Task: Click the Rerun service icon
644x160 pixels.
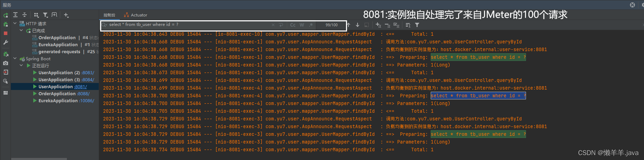Action: pos(6,15)
